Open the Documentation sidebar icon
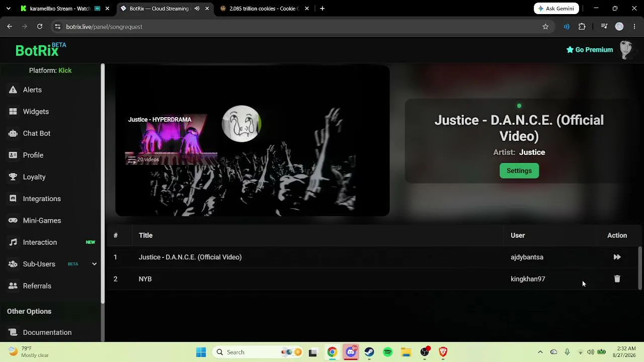644x362 pixels. pyautogui.click(x=13, y=332)
